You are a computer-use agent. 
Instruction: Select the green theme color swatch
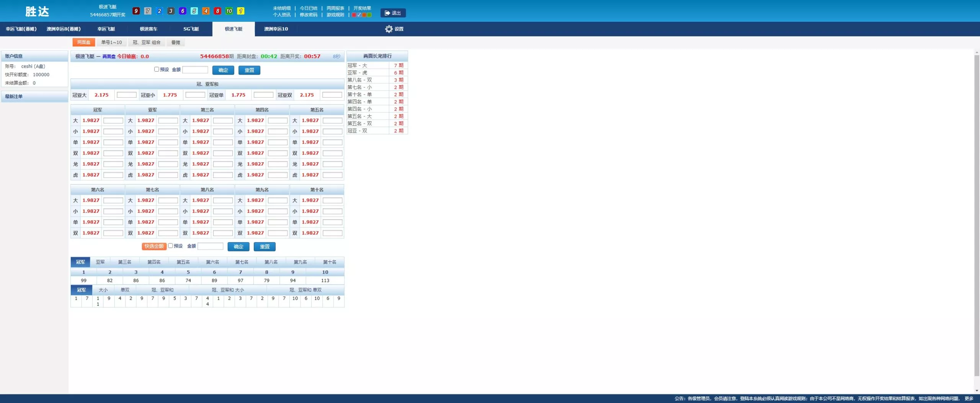369,15
